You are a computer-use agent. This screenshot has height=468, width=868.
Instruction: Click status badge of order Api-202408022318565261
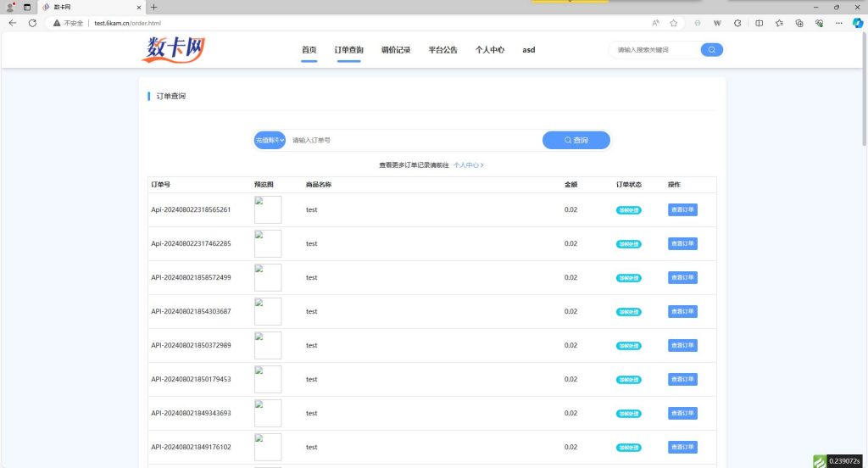(x=629, y=210)
